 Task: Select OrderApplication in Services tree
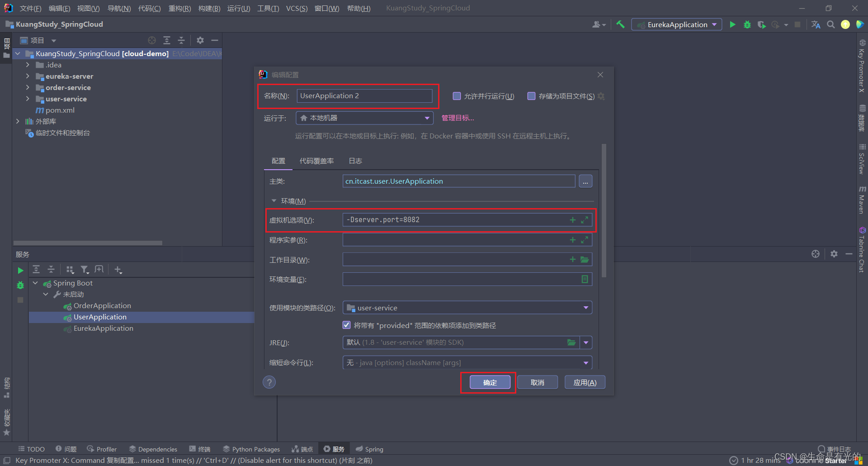pos(102,306)
